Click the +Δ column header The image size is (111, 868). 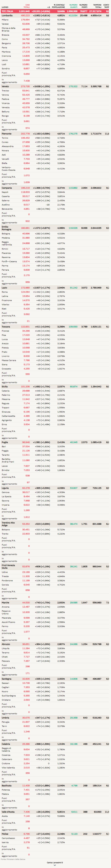[48, 7]
